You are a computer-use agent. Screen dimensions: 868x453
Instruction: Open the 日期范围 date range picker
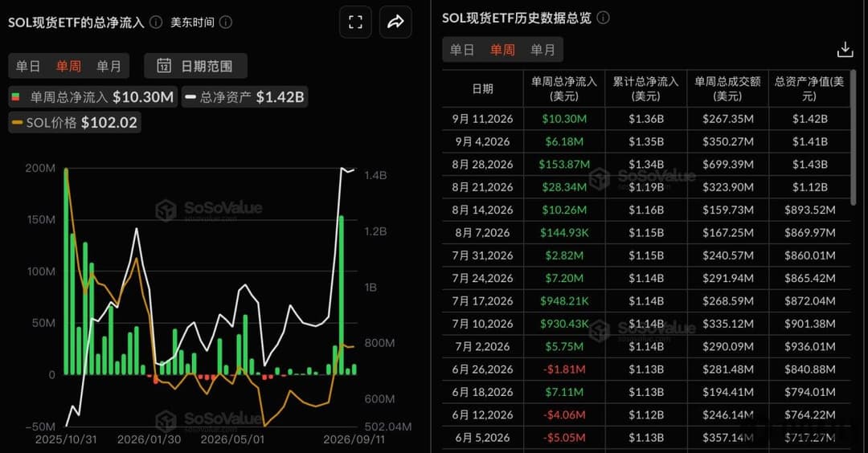point(195,66)
